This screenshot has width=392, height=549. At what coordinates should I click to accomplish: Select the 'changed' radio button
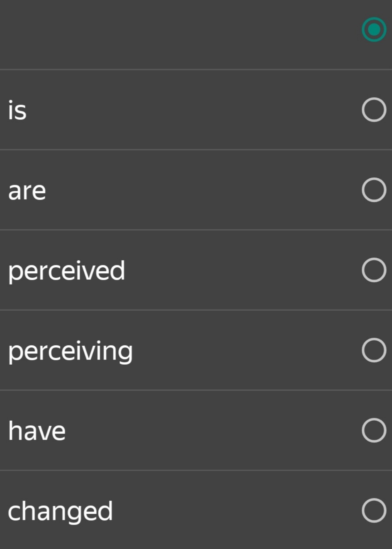point(374,510)
